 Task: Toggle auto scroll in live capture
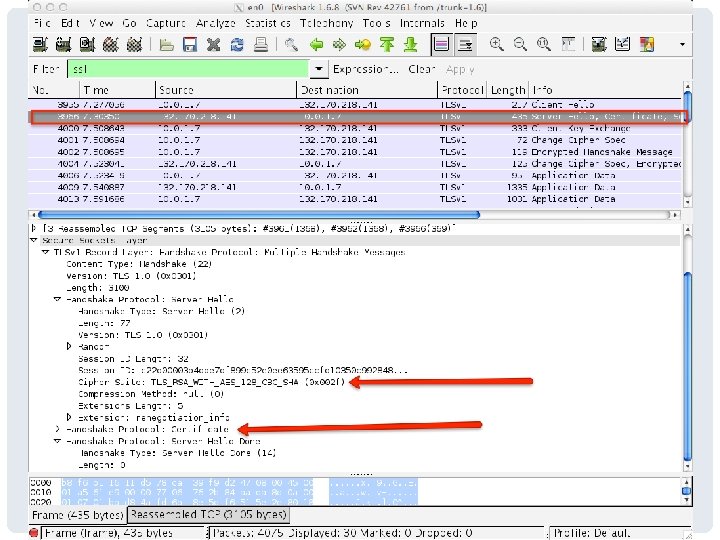click(465, 45)
